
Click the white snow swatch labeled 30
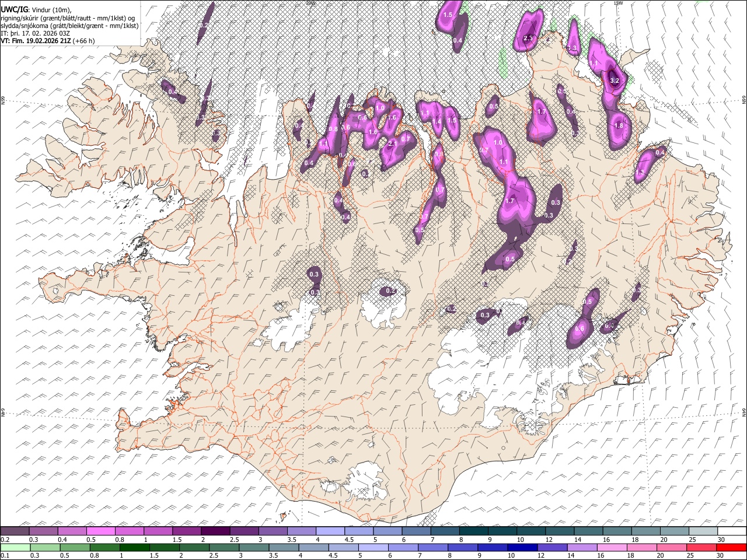pos(732,531)
